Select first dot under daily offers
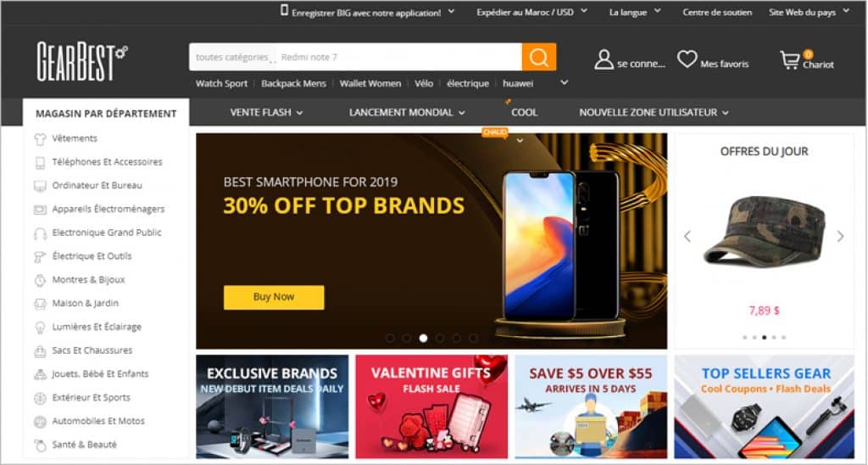The width and height of the screenshot is (868, 465). 744,337
